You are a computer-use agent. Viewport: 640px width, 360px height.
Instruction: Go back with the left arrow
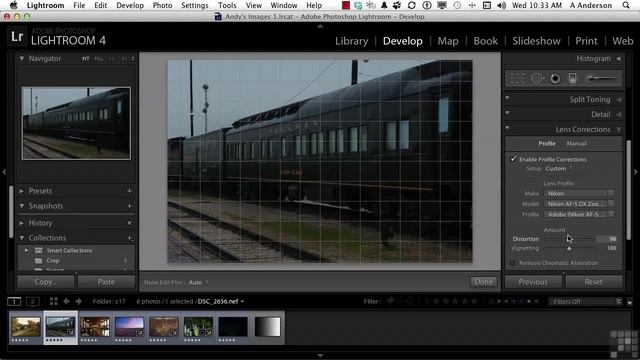[66, 302]
